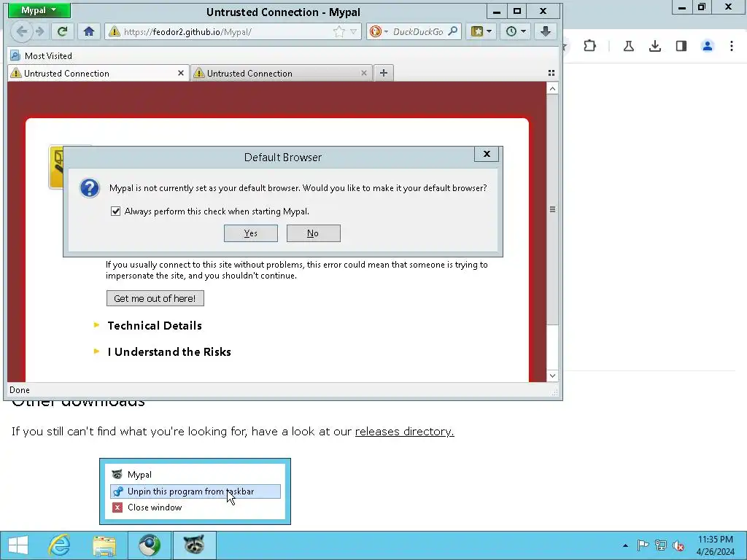The width and height of the screenshot is (747, 560).
Task: Open the network tray icon
Action: coord(661,545)
